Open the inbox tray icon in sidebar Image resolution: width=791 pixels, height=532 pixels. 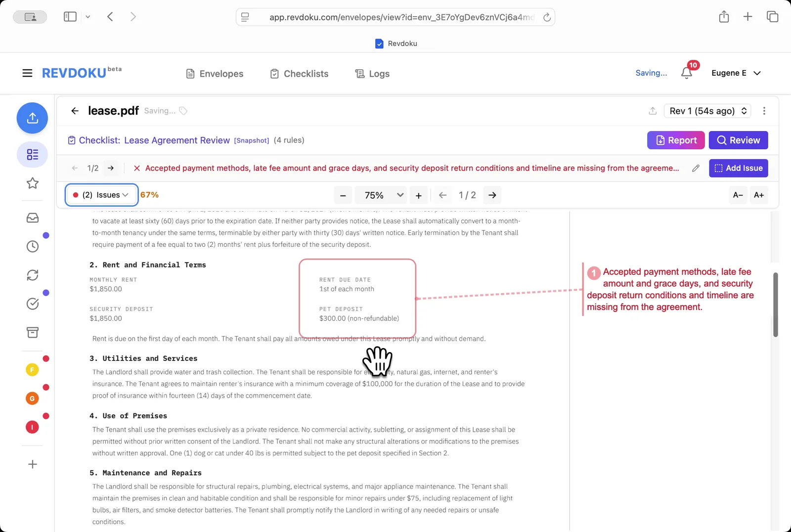[33, 218]
